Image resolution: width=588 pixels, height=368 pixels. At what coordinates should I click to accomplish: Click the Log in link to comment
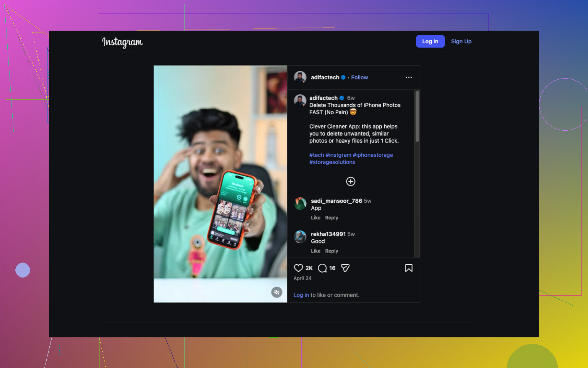301,295
